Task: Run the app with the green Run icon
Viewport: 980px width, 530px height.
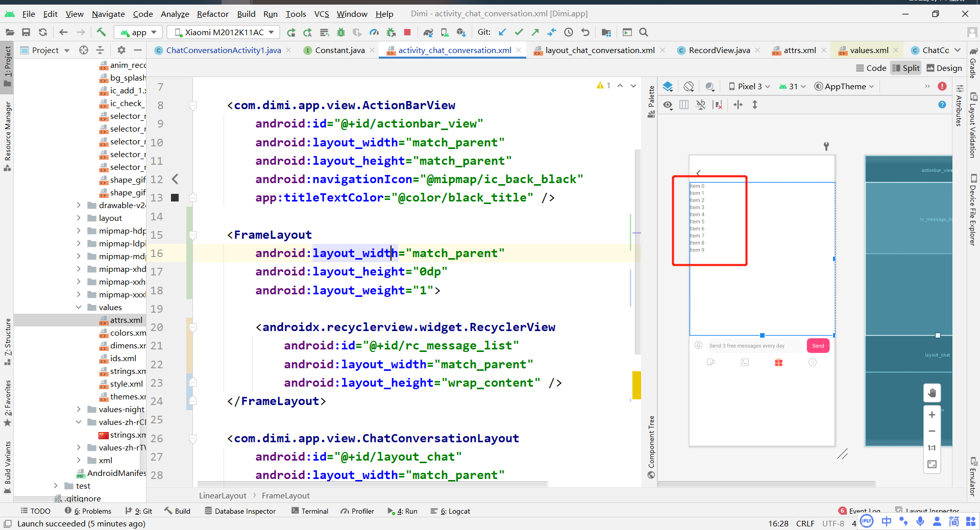Action: coord(291,32)
